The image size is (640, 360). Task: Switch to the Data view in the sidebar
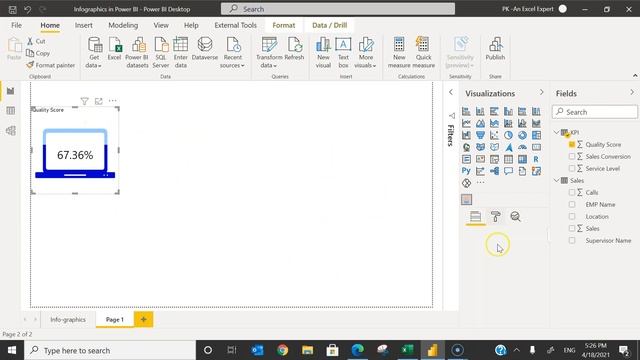click(x=11, y=111)
